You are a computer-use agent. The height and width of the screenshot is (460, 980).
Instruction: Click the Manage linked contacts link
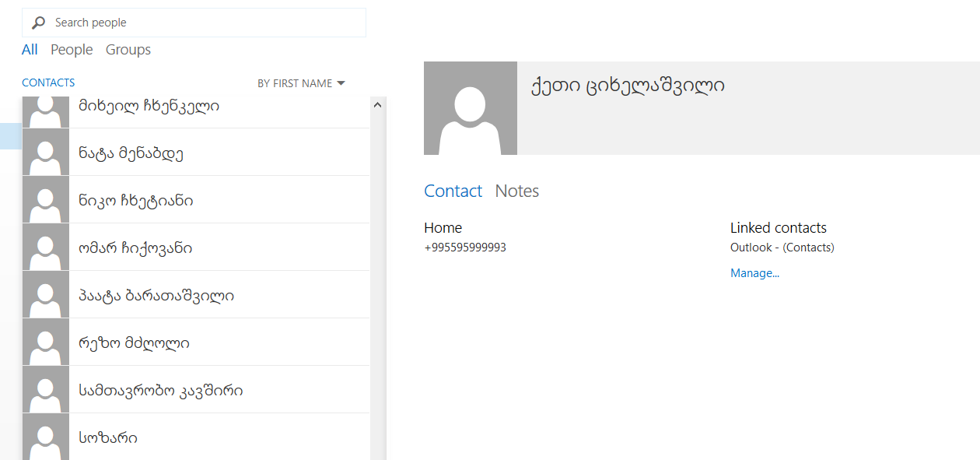point(754,273)
